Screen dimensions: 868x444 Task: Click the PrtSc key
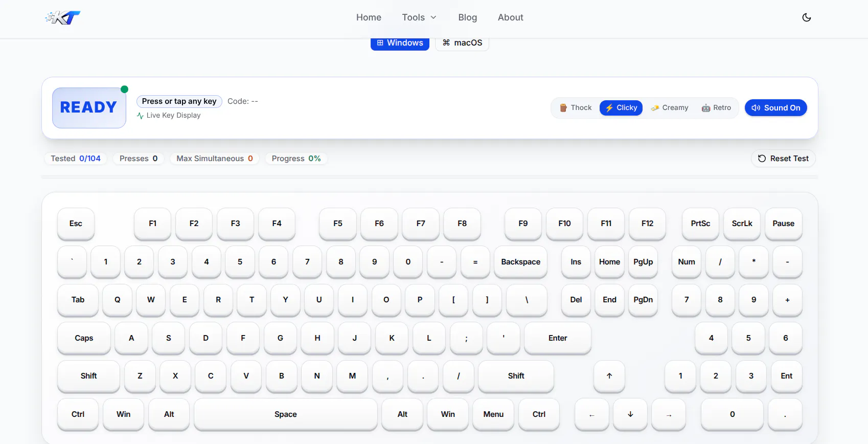coord(700,224)
